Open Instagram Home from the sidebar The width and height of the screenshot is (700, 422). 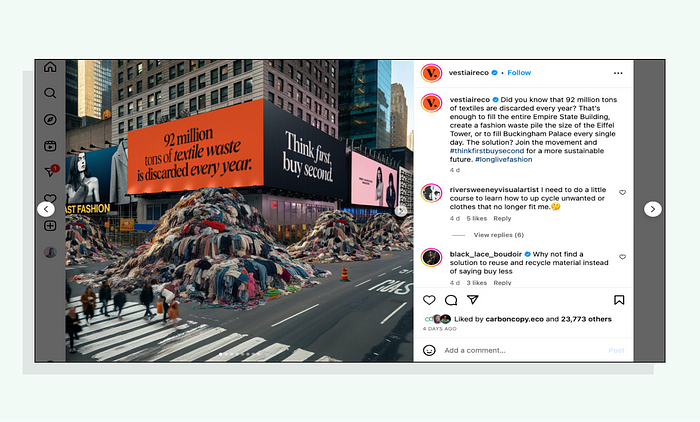point(50,67)
